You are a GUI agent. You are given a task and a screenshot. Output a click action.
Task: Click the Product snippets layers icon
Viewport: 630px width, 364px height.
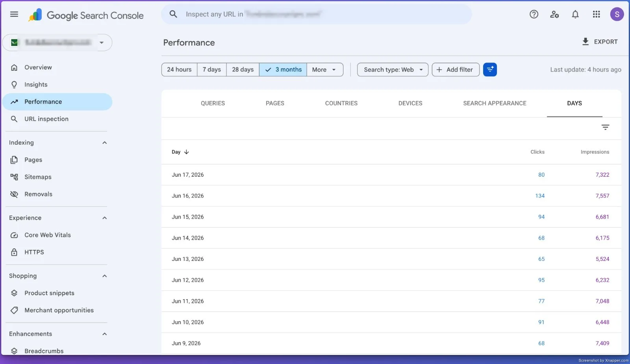click(14, 293)
